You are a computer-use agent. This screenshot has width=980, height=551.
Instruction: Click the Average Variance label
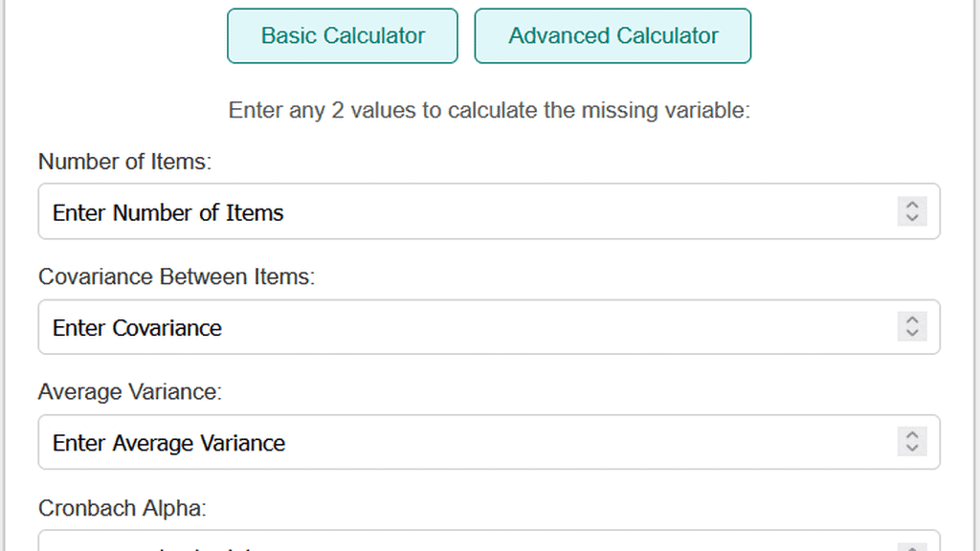129,392
